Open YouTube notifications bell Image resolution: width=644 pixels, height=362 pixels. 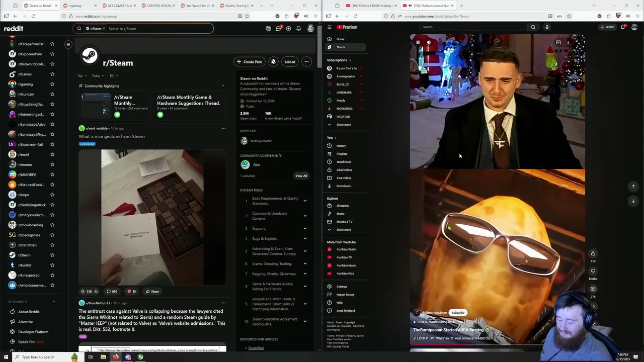(623, 27)
